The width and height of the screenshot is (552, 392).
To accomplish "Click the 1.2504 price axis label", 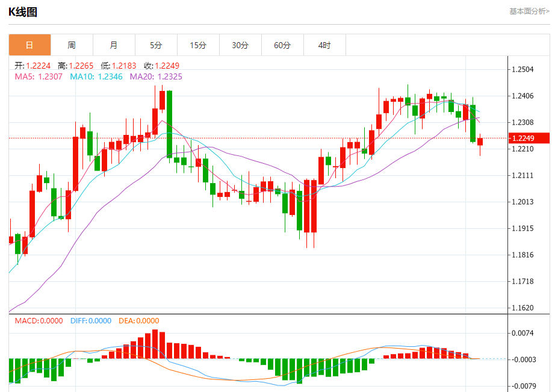I will (523, 69).
